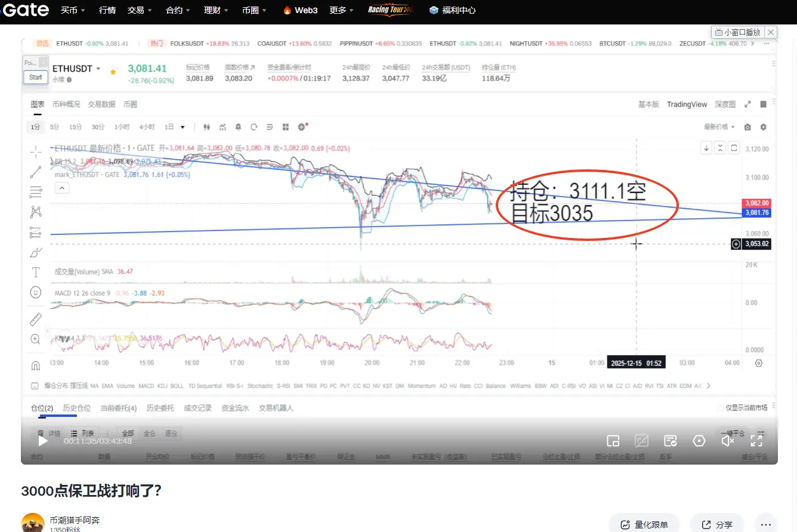Open the 当前委托(4) tab

(119, 408)
